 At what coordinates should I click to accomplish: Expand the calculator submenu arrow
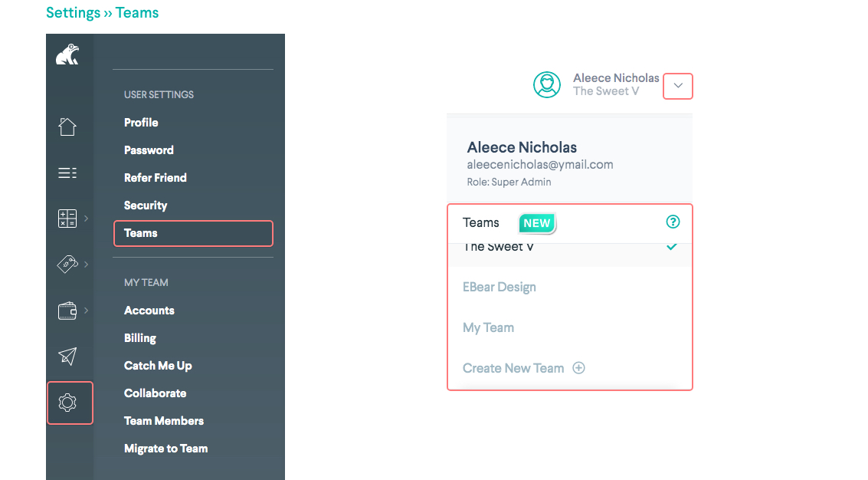[x=86, y=219]
